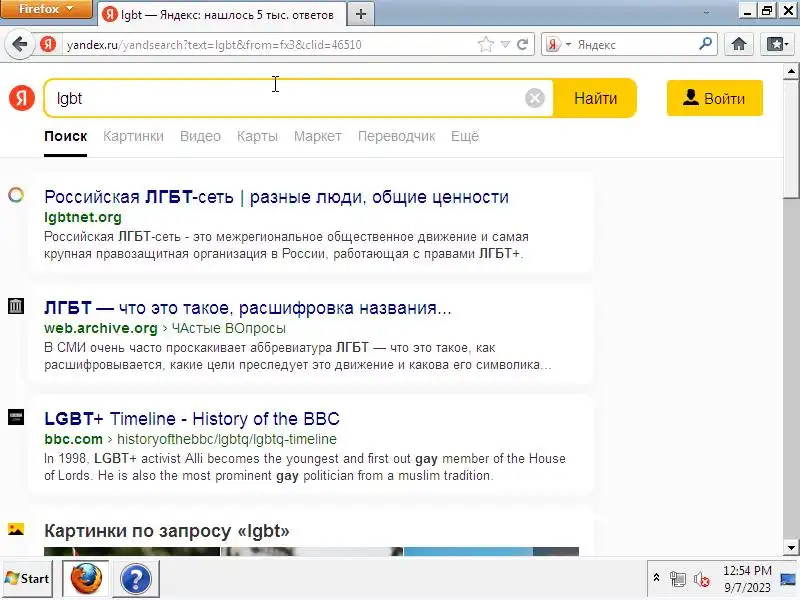Image resolution: width=800 pixels, height=600 pixels.
Task: Open the ЛГБТ — что это такое result
Action: (x=247, y=308)
